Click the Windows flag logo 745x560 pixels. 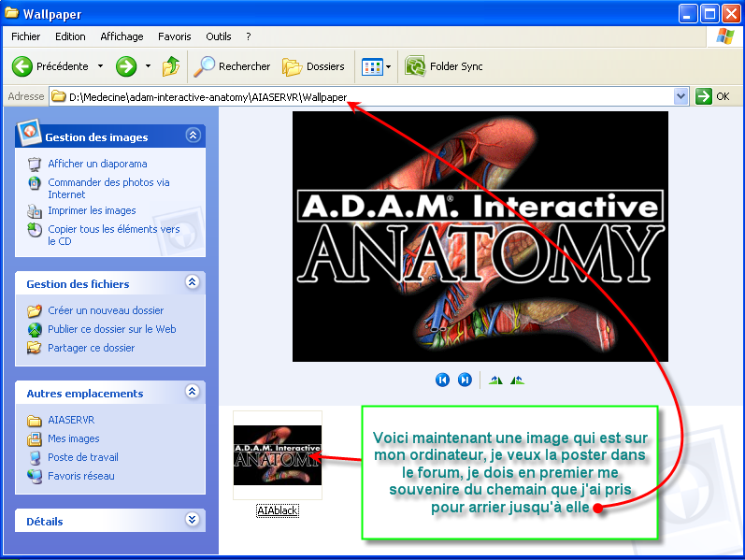pyautogui.click(x=724, y=36)
